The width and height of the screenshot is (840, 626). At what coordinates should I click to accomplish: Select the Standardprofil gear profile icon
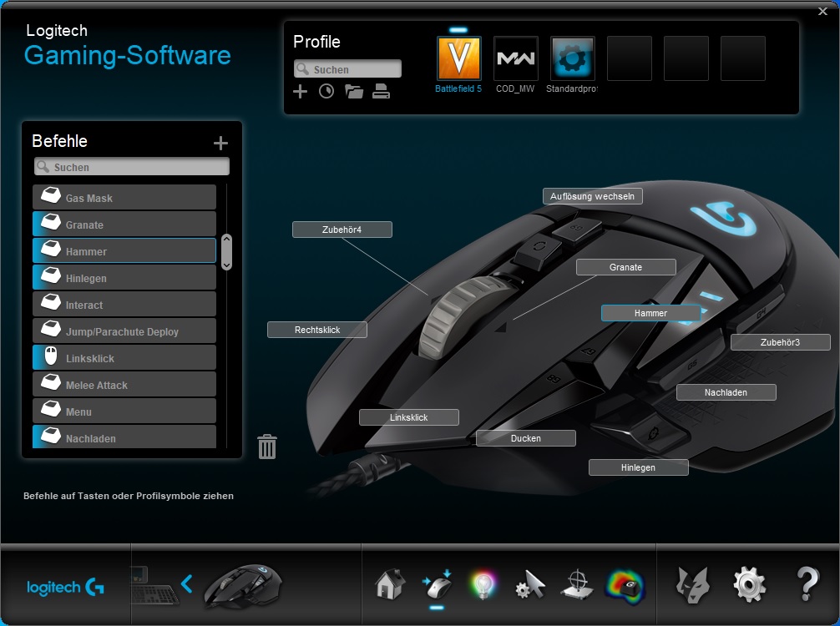[x=572, y=58]
